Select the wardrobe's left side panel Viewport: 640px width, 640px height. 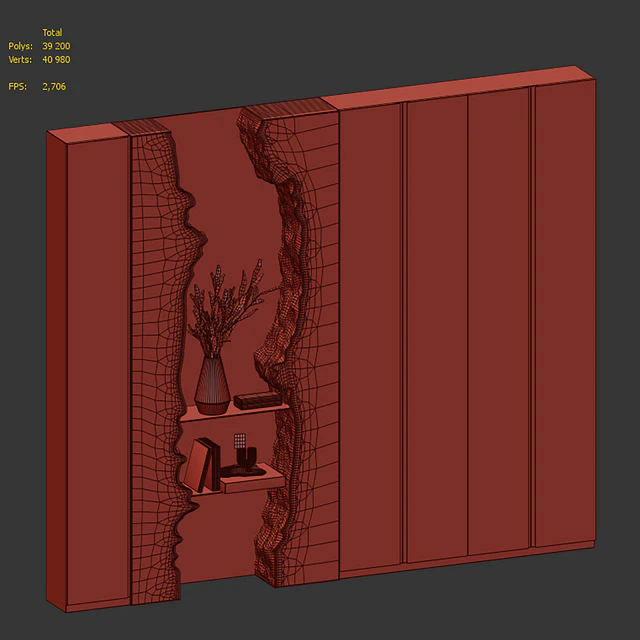(56, 371)
